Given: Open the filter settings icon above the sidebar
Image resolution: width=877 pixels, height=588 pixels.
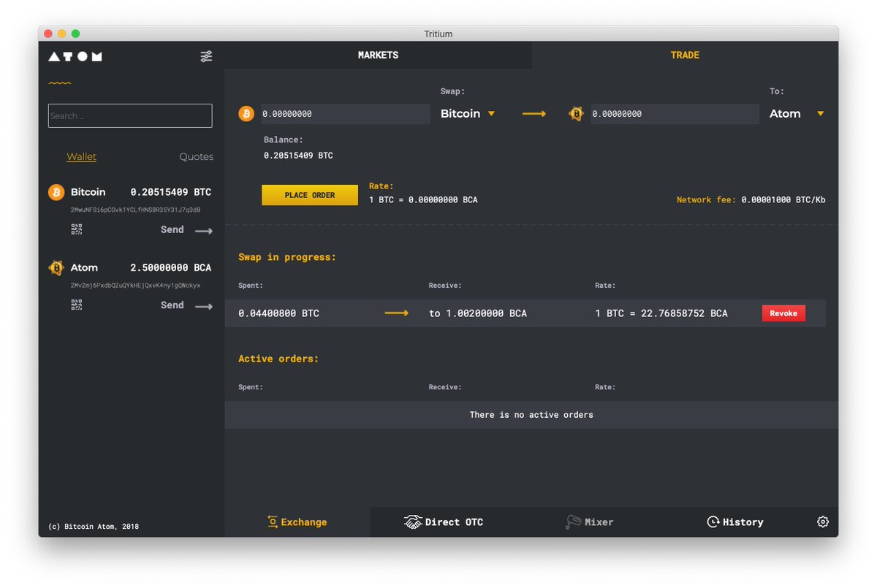Looking at the screenshot, I should (206, 56).
